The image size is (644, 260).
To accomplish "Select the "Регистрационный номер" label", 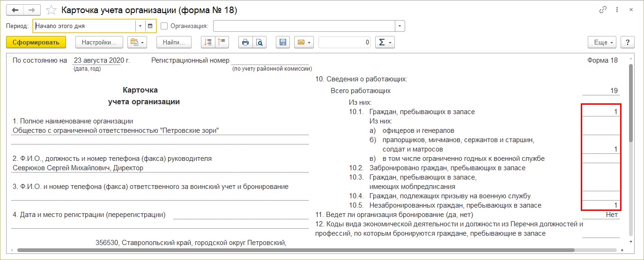I will coord(191,60).
